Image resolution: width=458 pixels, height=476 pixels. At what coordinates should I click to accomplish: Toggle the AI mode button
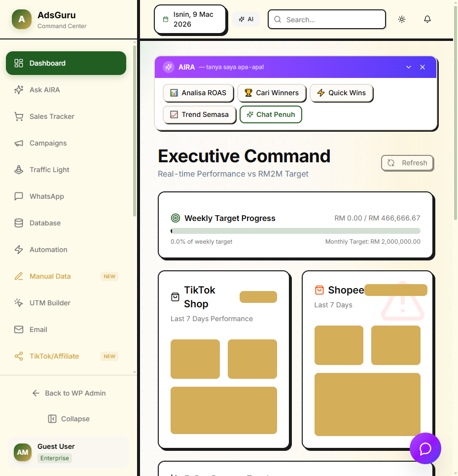tap(246, 19)
